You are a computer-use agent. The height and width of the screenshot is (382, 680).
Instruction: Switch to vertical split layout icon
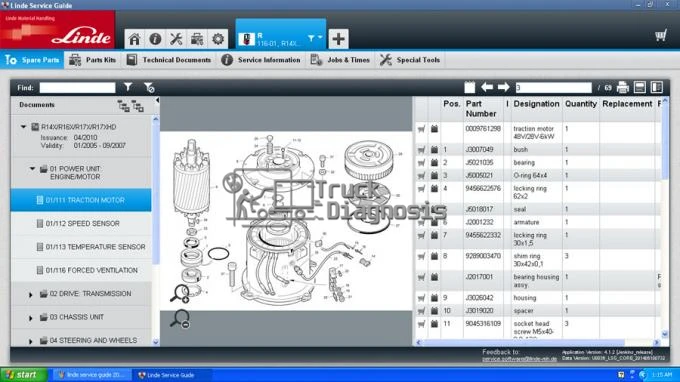(657, 87)
